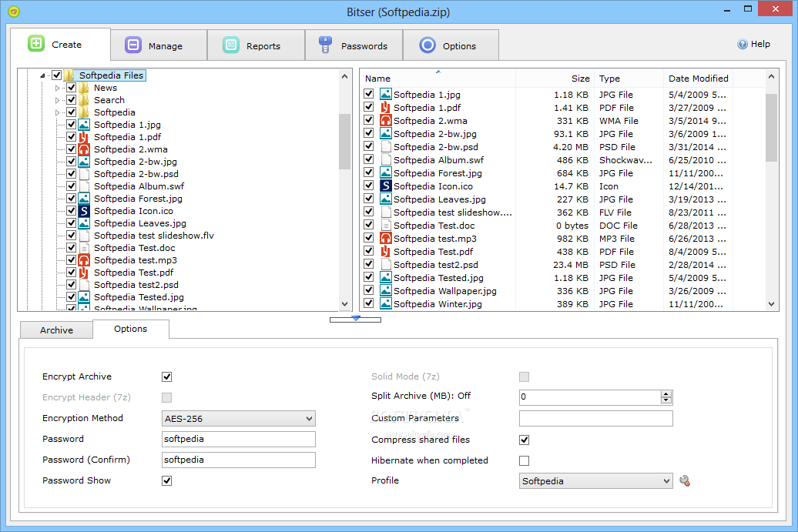This screenshot has width=798, height=532.
Task: Switch to the Manage tab
Action: click(x=159, y=45)
